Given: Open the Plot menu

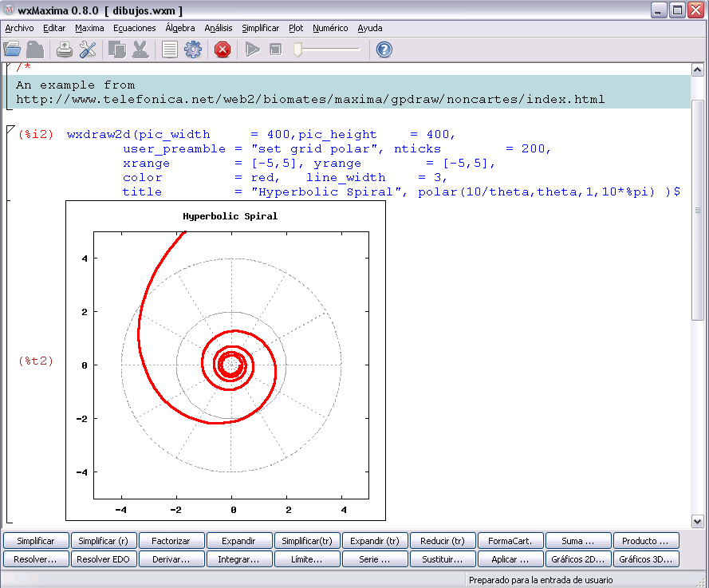Looking at the screenshot, I should (296, 28).
